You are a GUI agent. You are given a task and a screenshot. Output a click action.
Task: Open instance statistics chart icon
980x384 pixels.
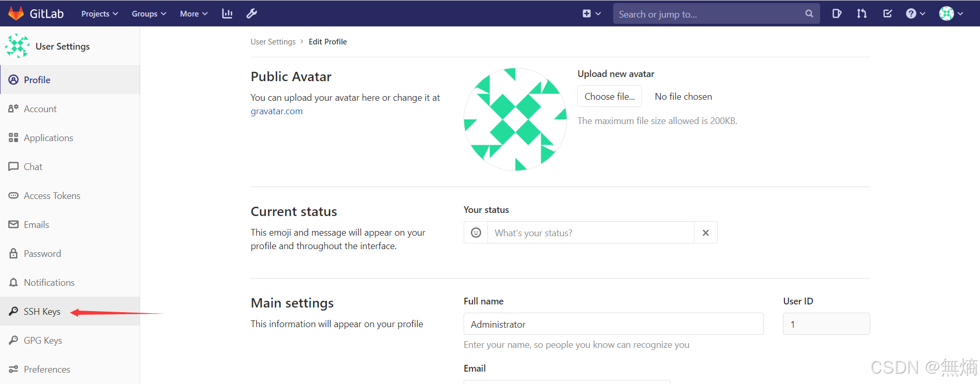tap(227, 13)
